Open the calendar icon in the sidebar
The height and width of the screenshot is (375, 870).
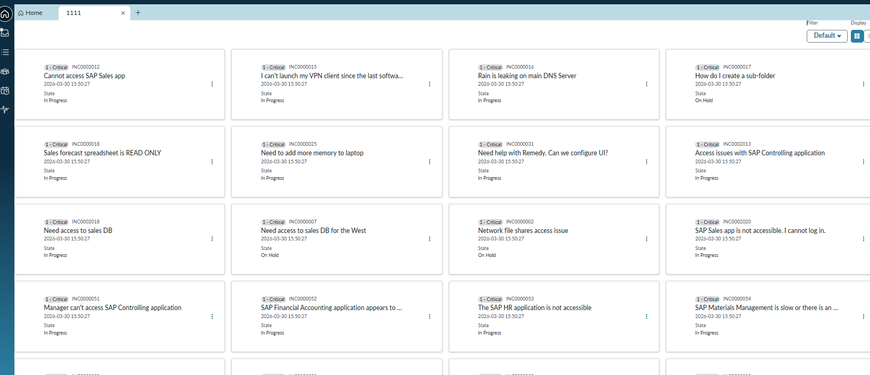tap(5, 90)
